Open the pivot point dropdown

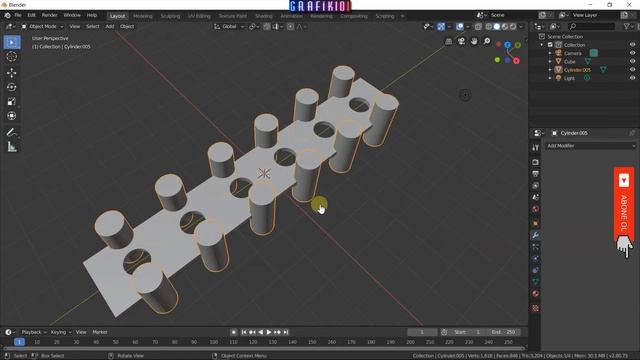tap(254, 27)
